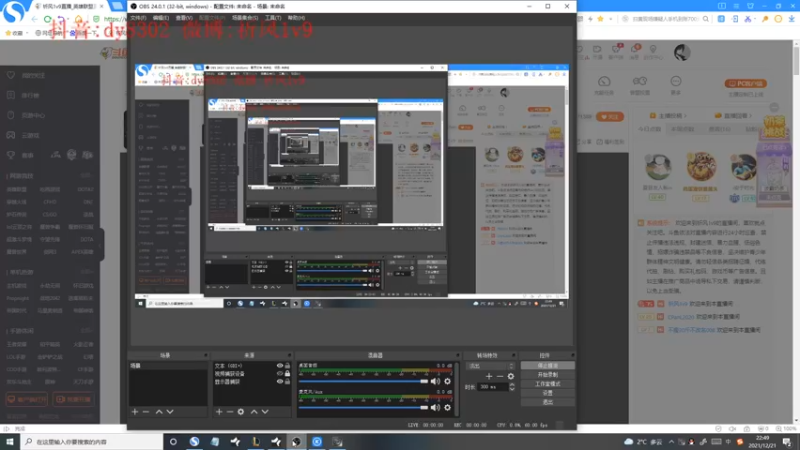Open the dropdown arrow next to browser favorite star
Image resolution: width=800 pixels, height=450 pixels.
pos(610,19)
